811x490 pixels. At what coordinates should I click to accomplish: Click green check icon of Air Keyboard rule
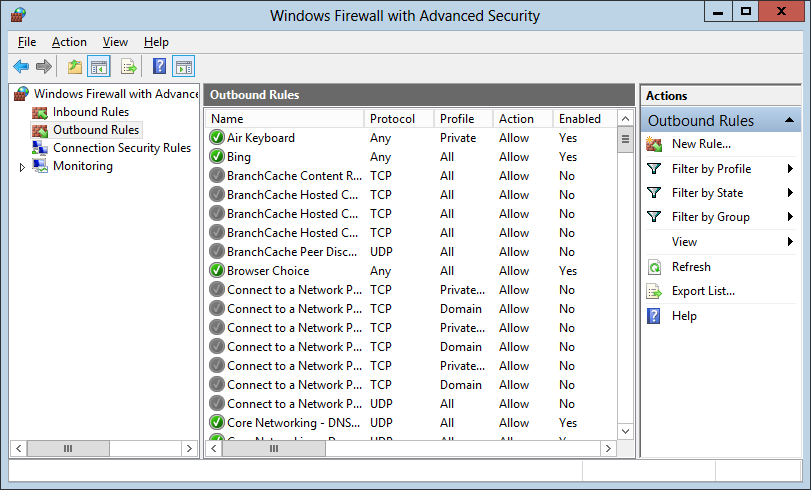(217, 138)
